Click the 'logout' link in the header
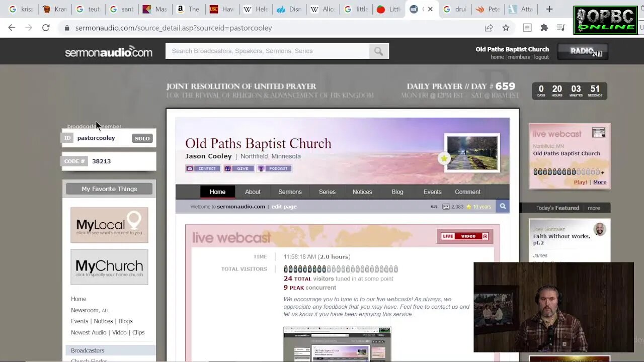This screenshot has height=362, width=644. coord(541,57)
